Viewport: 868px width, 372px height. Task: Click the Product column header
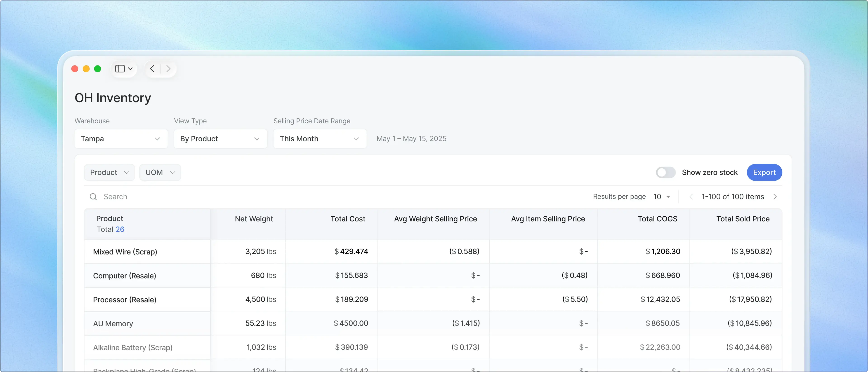[110, 218]
